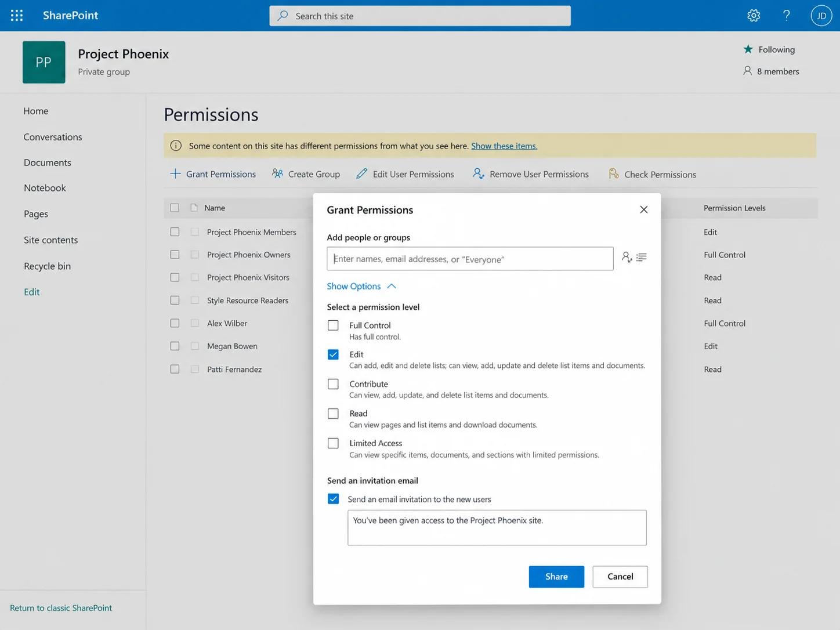
Task: Open Conversations in the left navigation
Action: pyautogui.click(x=53, y=137)
